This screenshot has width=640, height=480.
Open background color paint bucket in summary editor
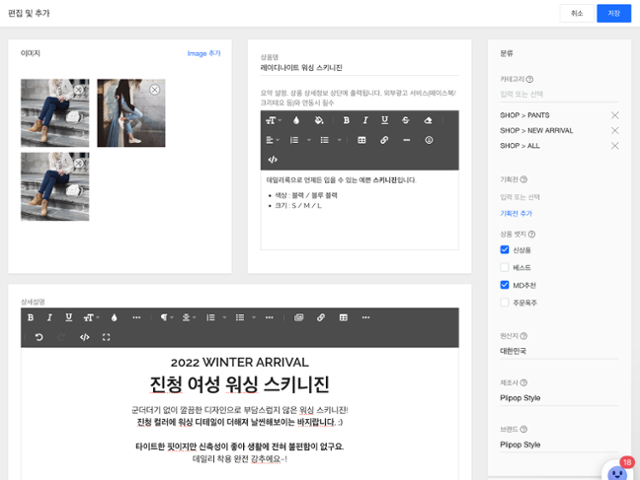(319, 120)
